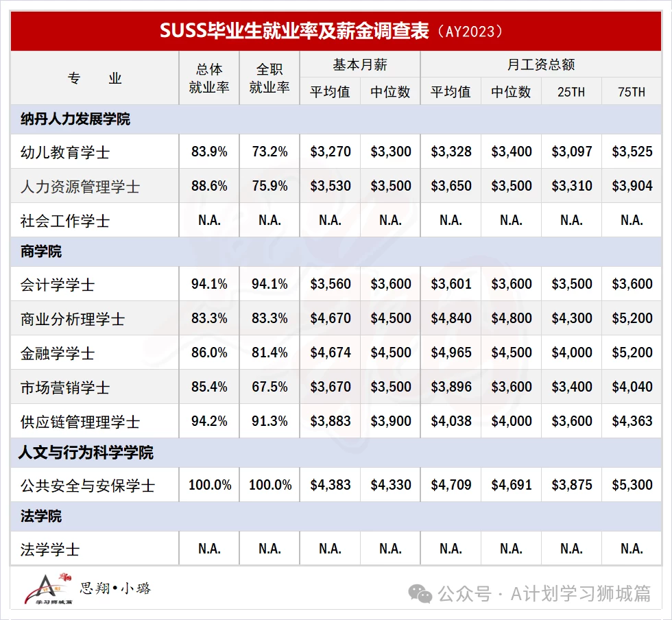Click the $3,601 gross mean cell
672x620 pixels.
(451, 284)
